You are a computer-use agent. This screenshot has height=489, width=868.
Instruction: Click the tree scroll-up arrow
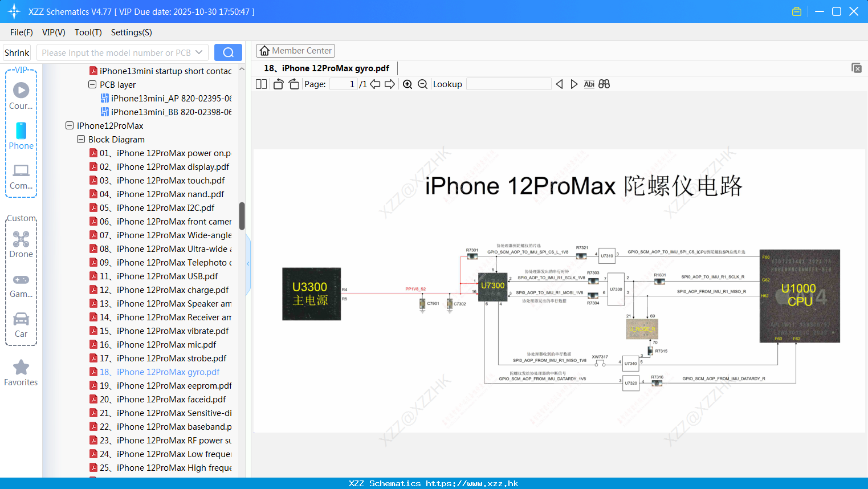click(242, 69)
